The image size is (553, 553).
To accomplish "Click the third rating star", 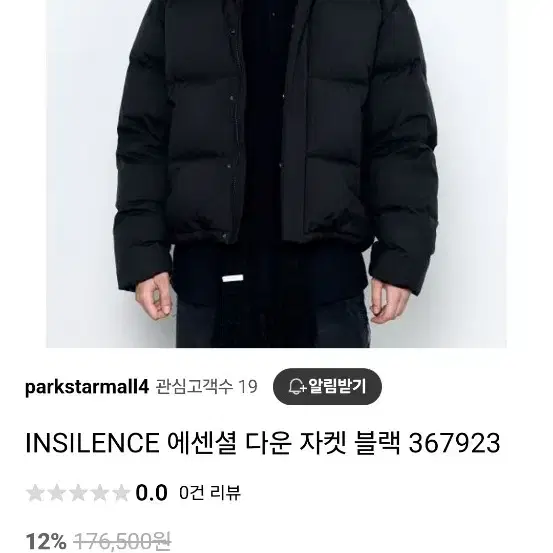I will pyautogui.click(x=78, y=493).
